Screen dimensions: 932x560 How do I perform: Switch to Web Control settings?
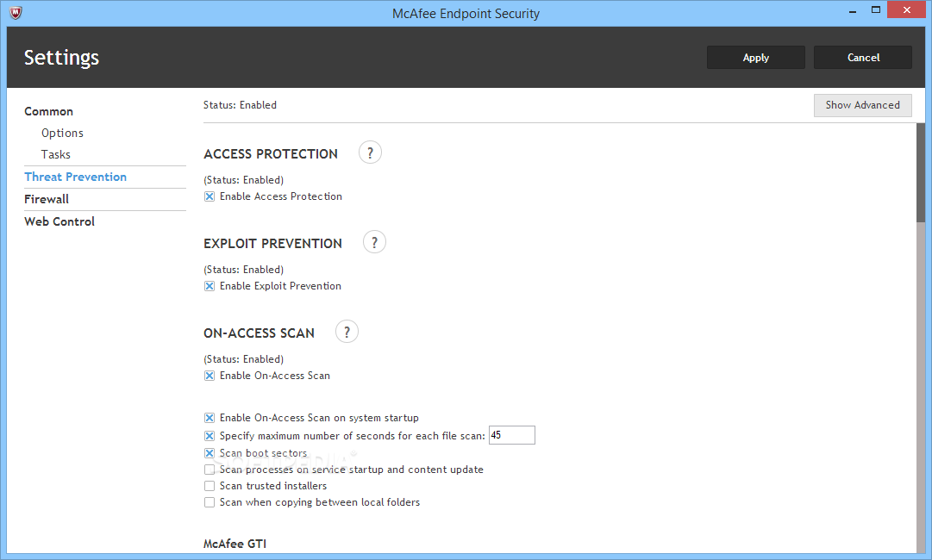[x=59, y=221]
